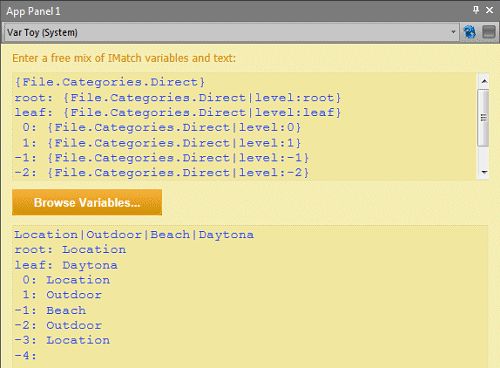Click the App Panel 1 title
Image resolution: width=500 pixels, height=368 pixels.
[x=33, y=11]
